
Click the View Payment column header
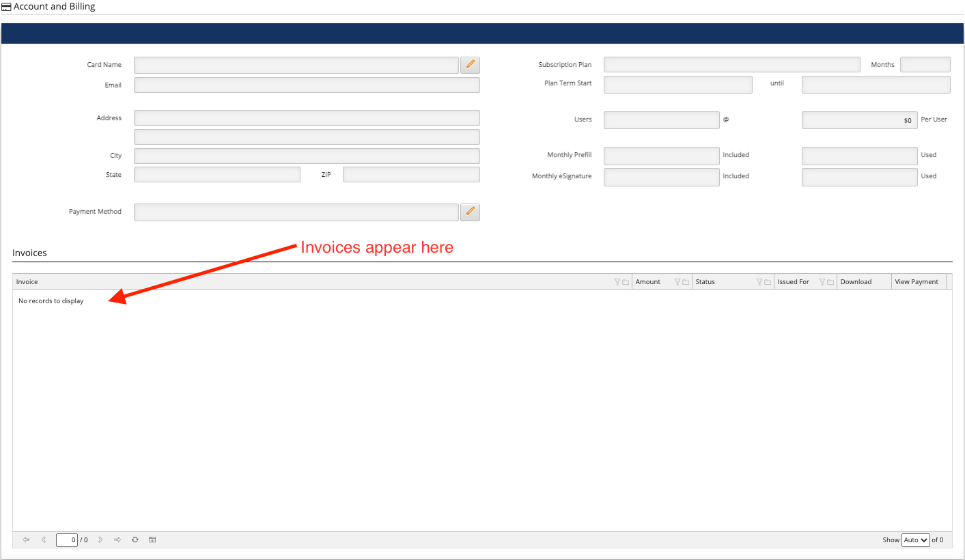click(x=919, y=282)
